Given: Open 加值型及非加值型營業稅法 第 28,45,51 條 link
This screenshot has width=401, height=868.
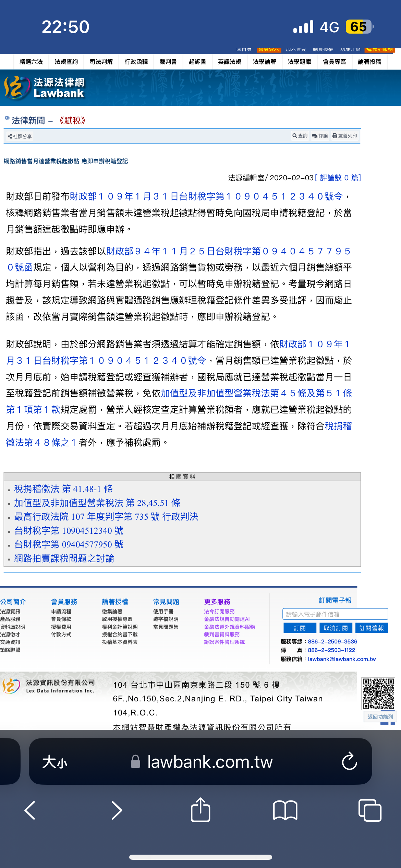Looking at the screenshot, I should (97, 503).
